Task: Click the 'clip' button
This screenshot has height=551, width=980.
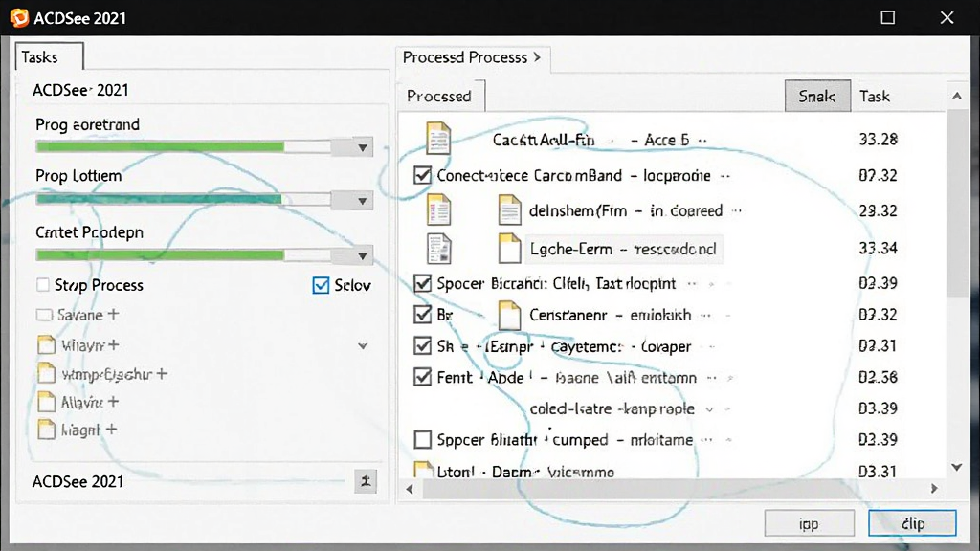Action: (x=912, y=523)
